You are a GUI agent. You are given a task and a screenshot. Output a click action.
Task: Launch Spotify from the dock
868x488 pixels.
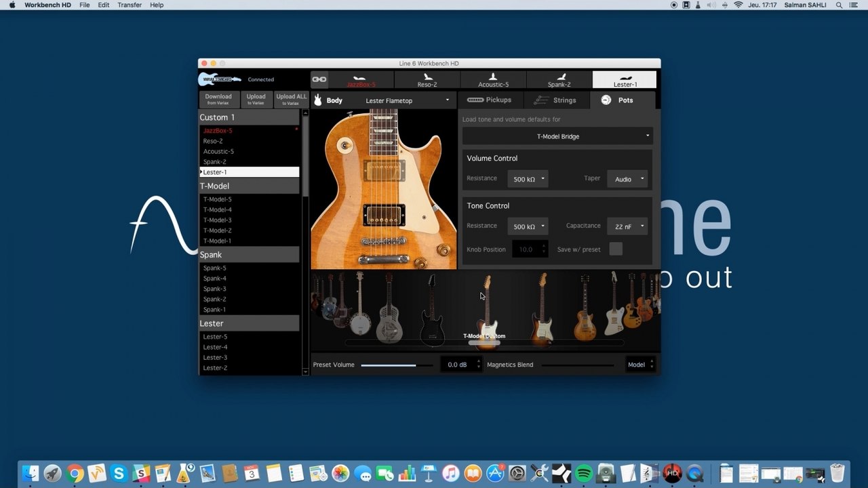(584, 473)
